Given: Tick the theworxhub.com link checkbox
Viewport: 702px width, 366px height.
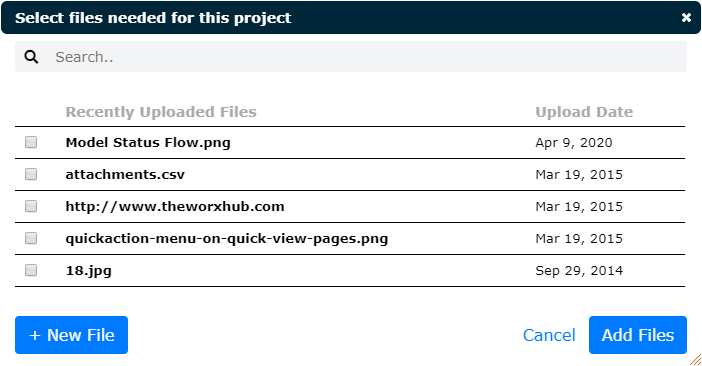Looking at the screenshot, I should point(31,206).
